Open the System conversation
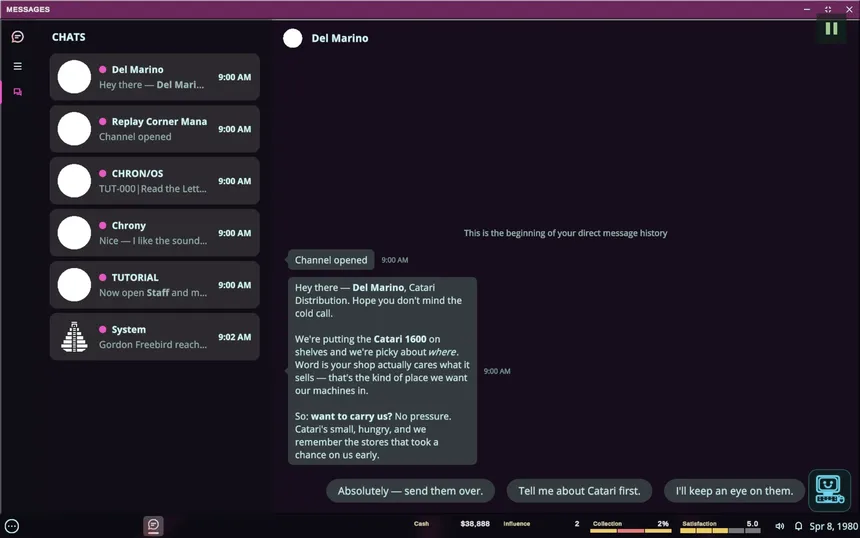 [x=155, y=337]
